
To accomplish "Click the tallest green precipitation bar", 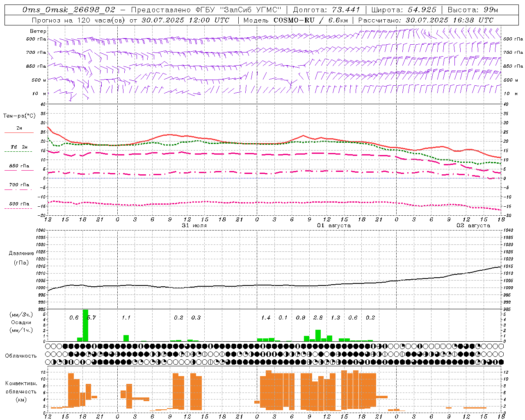I will 85,325.
